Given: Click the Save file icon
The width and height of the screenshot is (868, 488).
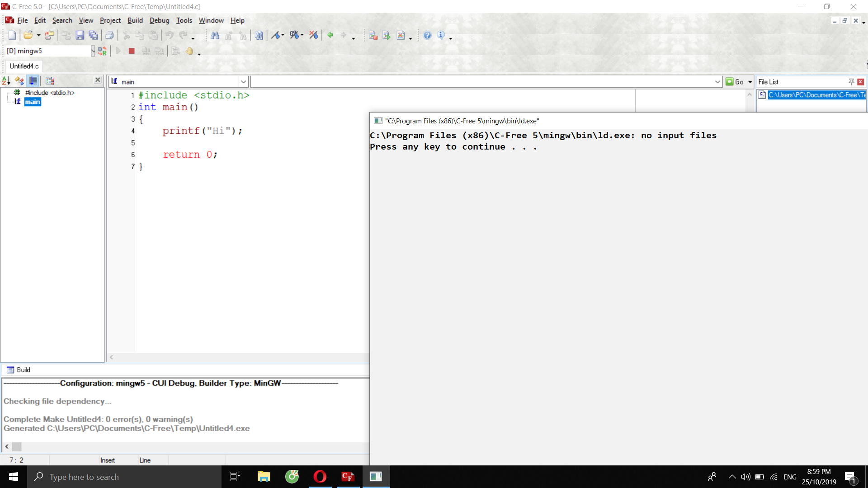Looking at the screenshot, I should tap(80, 35).
